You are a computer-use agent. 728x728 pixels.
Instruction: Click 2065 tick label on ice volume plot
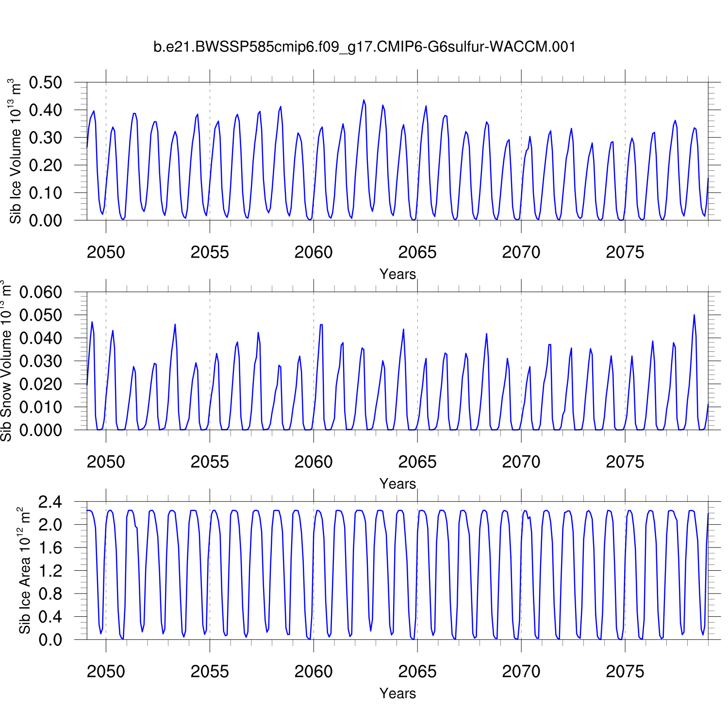point(417,252)
